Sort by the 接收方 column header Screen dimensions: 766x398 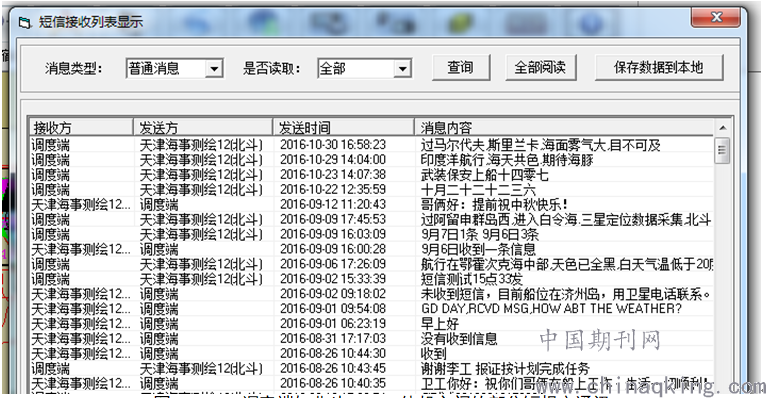[81, 128]
